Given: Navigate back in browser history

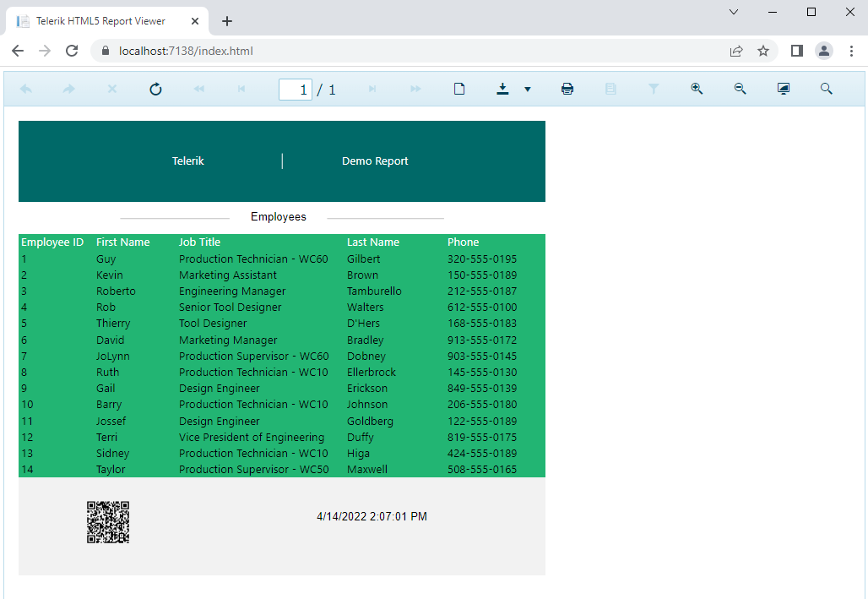Looking at the screenshot, I should [x=18, y=51].
